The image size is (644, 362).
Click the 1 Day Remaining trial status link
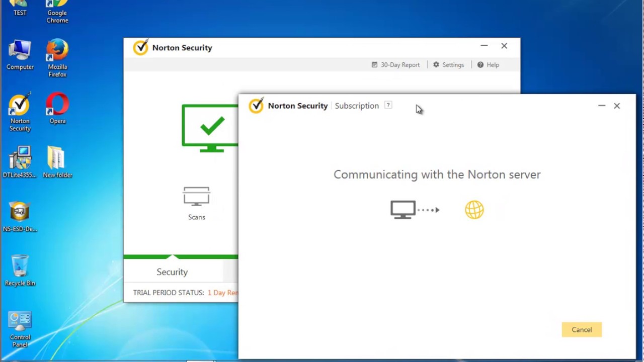click(223, 293)
